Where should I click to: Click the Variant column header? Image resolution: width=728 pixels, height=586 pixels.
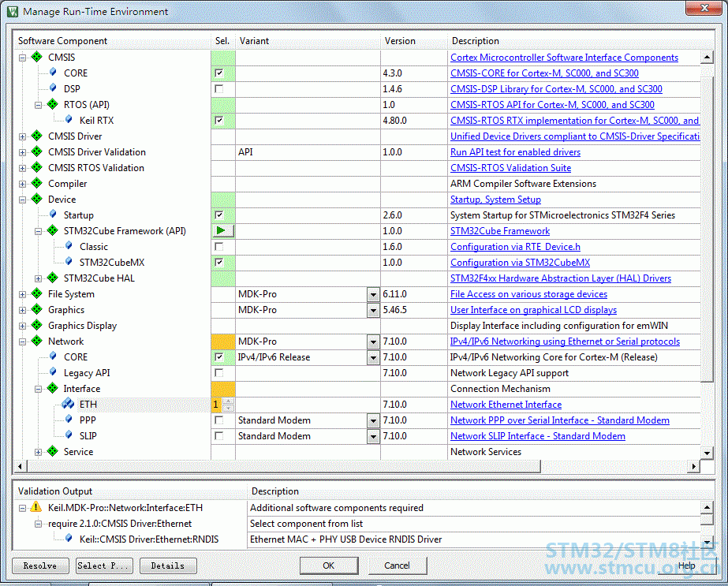308,41
